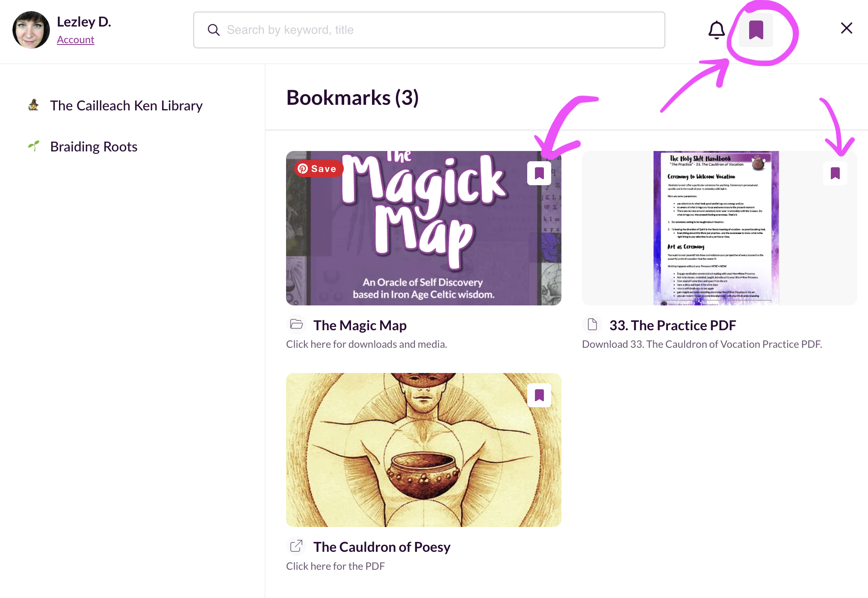868x598 pixels.
Task: Focus the Search by keyword, title field
Action: pos(429,30)
